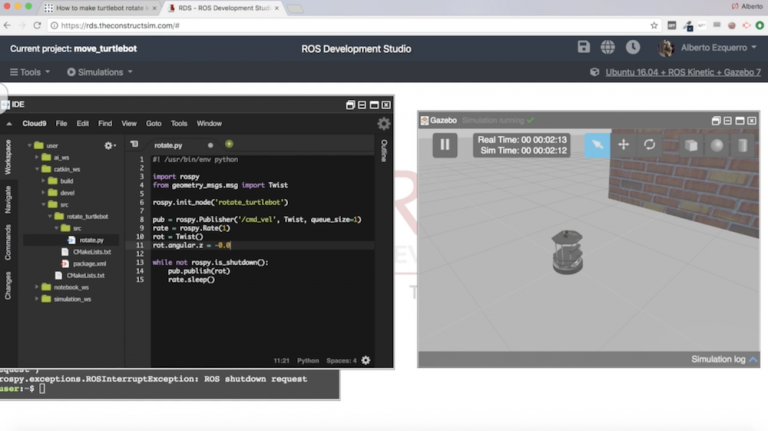Open the Simulations dropdown menu

click(100, 72)
